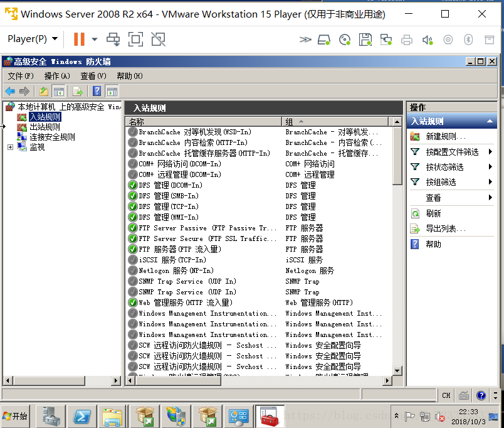The width and height of the screenshot is (504, 428).
Task: Click Send Ctrl+Alt+Del VMware icon
Action: click(x=113, y=40)
